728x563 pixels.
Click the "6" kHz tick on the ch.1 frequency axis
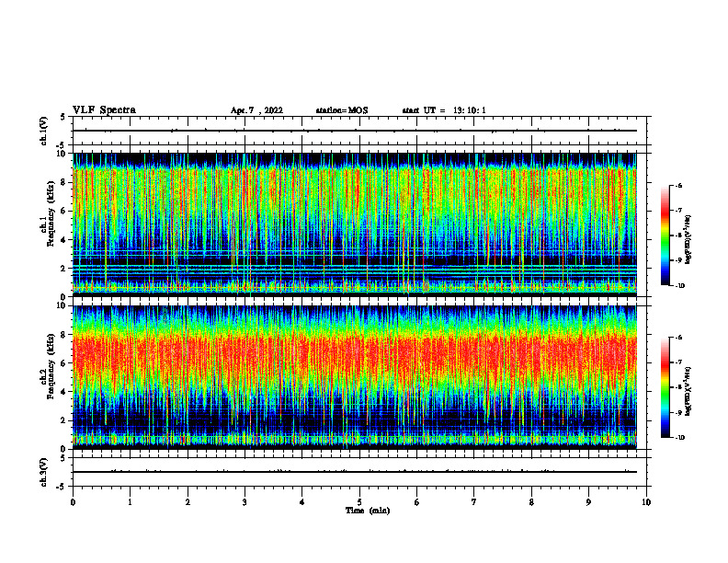click(x=64, y=211)
